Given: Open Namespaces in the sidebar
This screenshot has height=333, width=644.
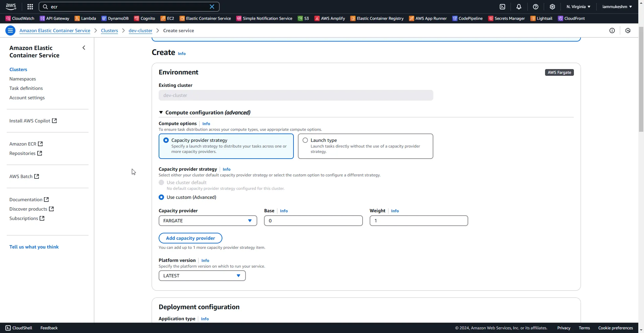Looking at the screenshot, I should (x=22, y=79).
